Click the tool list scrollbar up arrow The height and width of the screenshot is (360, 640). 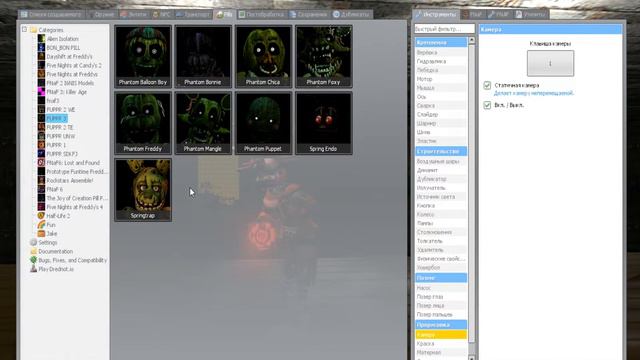tap(472, 40)
